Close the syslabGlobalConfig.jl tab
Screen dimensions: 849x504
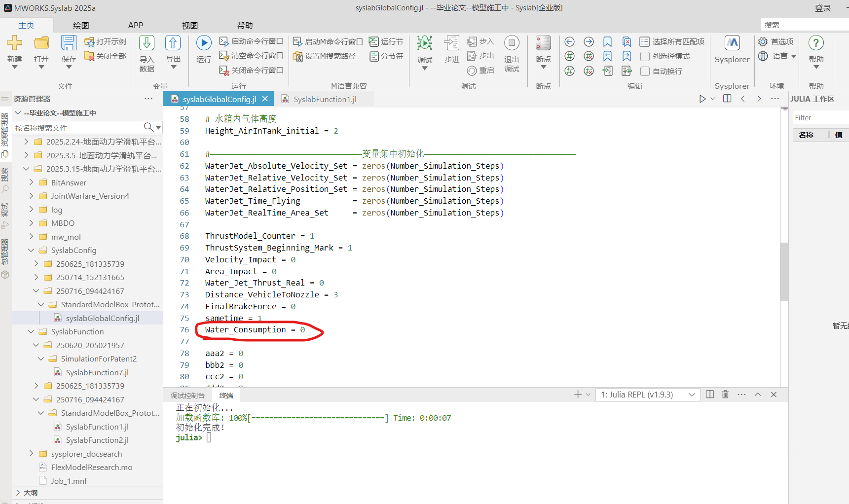pyautogui.click(x=265, y=99)
